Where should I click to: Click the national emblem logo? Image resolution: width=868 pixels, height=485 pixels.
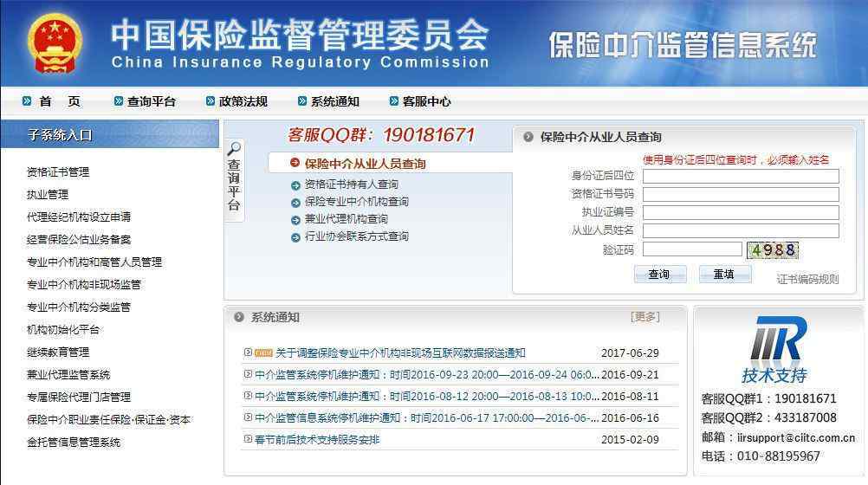point(55,43)
